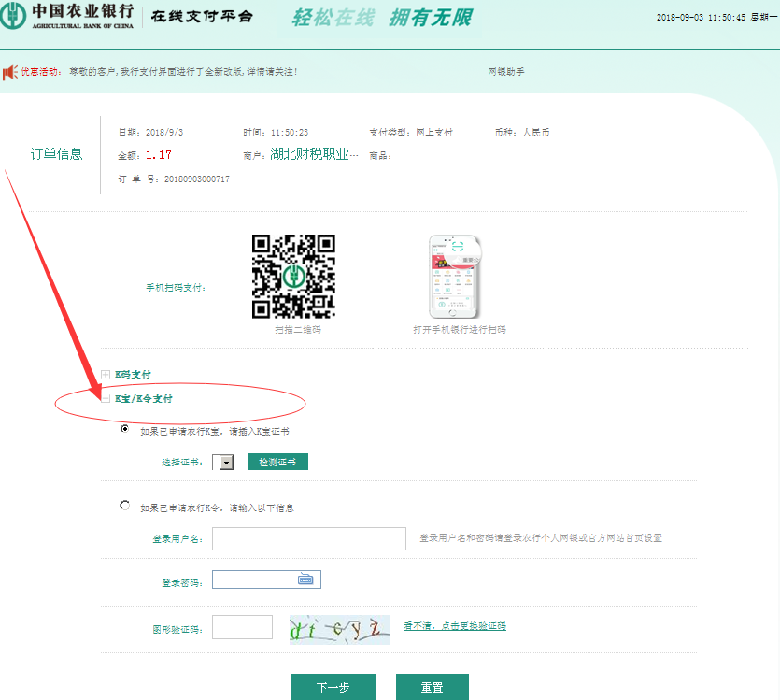The image size is (780, 700).
Task: Click the 重置 button
Action: [433, 687]
